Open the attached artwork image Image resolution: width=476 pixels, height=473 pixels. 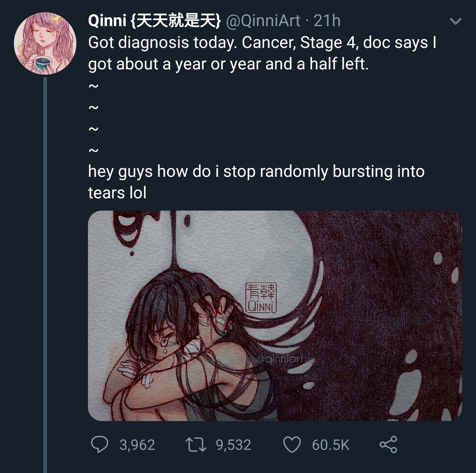[275, 315]
